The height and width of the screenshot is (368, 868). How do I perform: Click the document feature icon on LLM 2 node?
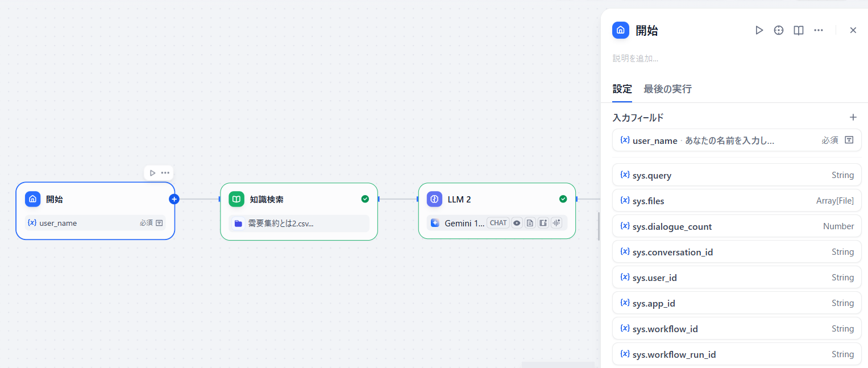530,223
